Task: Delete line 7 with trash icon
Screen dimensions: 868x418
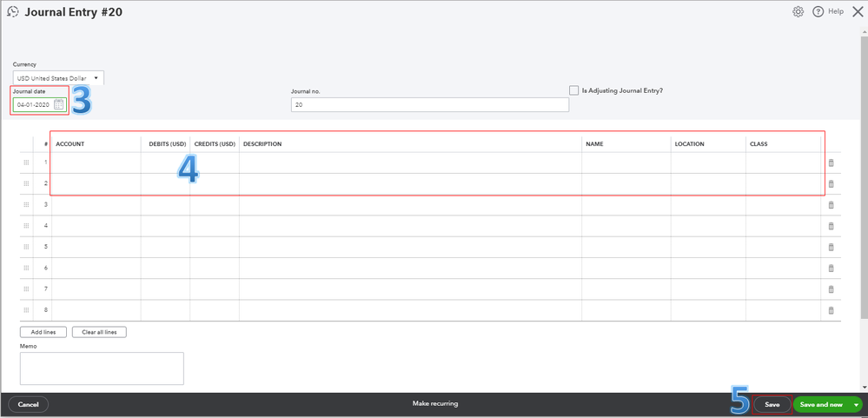Action: click(x=831, y=289)
